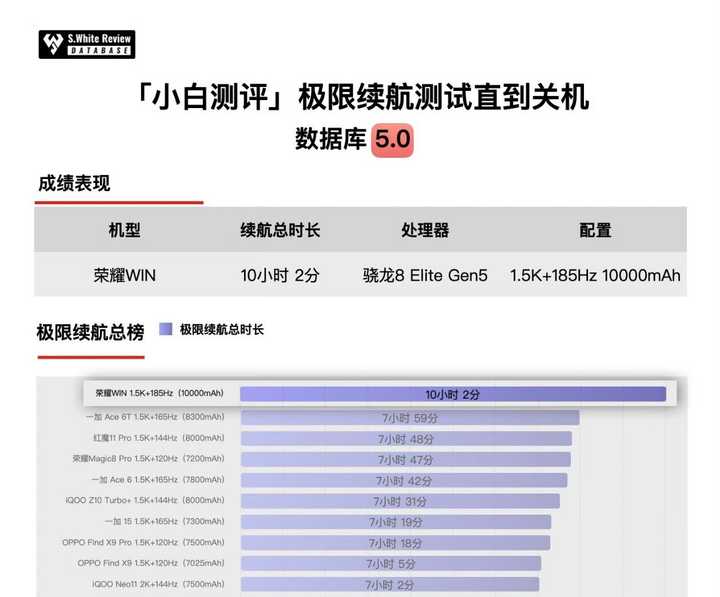Click the OPPO Find X9 (7025mAh) chart label

151,563
